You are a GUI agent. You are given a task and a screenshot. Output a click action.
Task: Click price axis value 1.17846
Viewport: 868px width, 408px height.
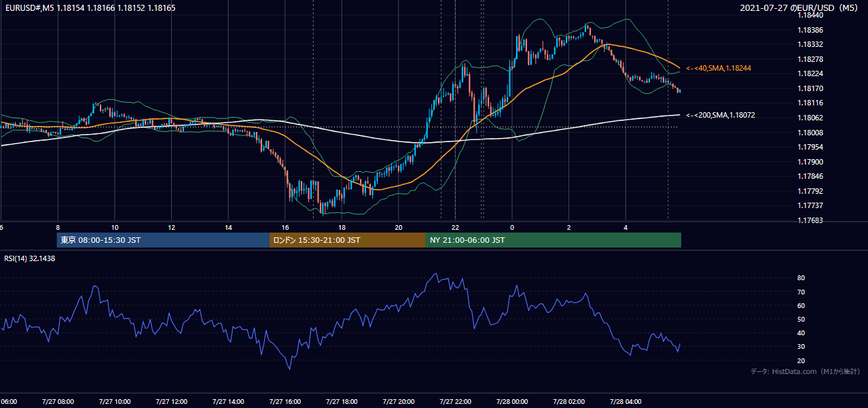pos(810,176)
